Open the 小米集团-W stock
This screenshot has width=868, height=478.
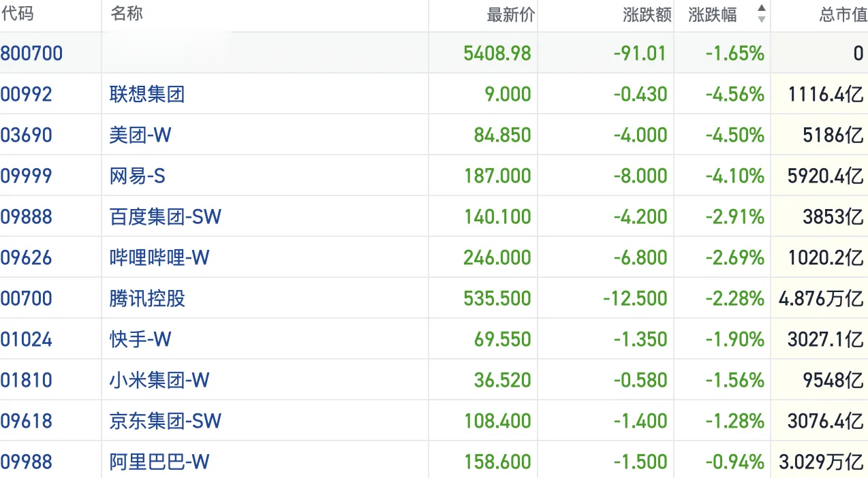159,380
